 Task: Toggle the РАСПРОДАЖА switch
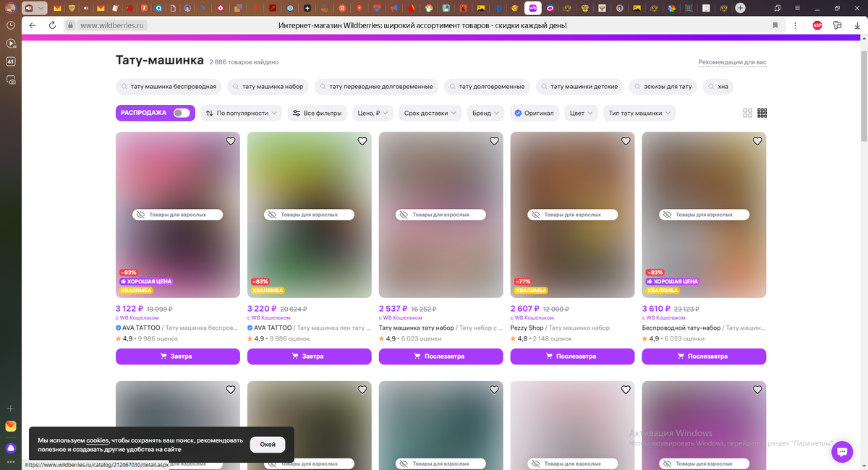click(x=182, y=113)
